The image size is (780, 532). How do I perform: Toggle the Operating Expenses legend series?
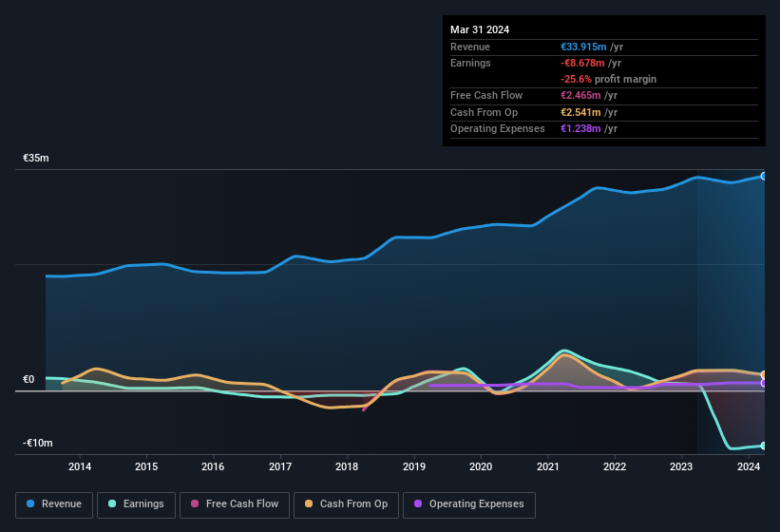click(x=468, y=504)
